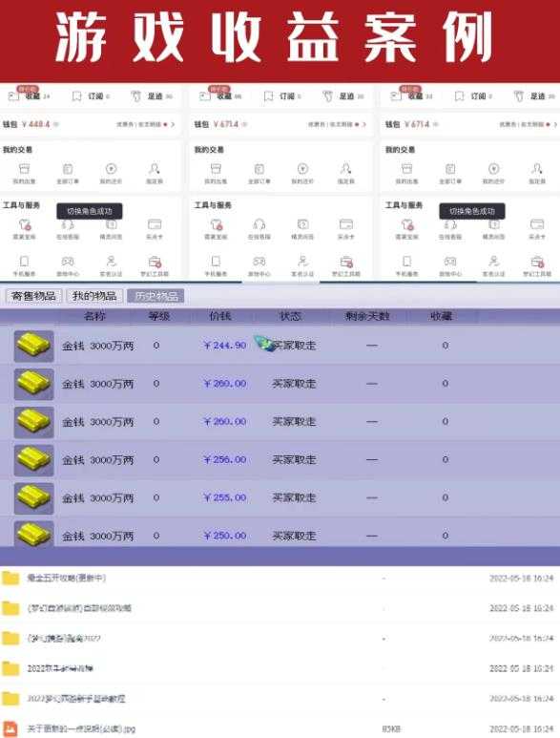Click 买家取走 status in ¥250.00 row
Viewport: 560px width, 738px height.
click(x=295, y=536)
